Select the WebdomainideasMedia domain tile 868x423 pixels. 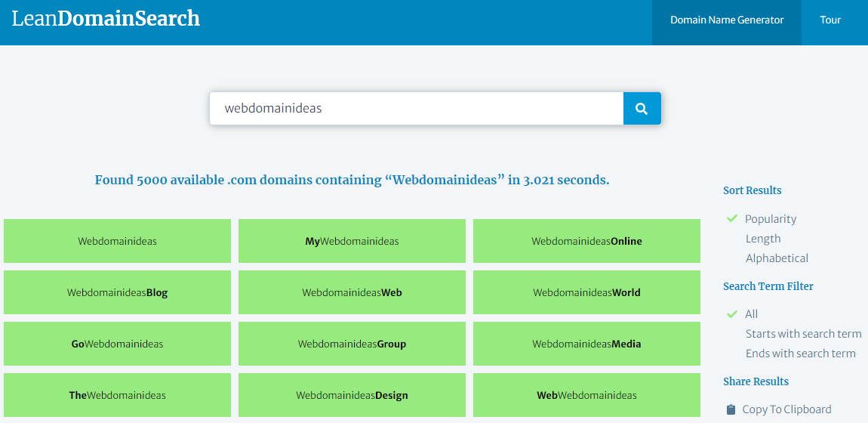tap(586, 344)
